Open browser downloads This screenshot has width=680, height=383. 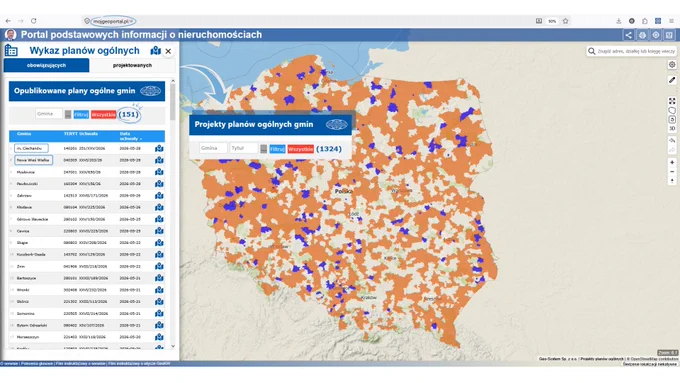pos(618,21)
